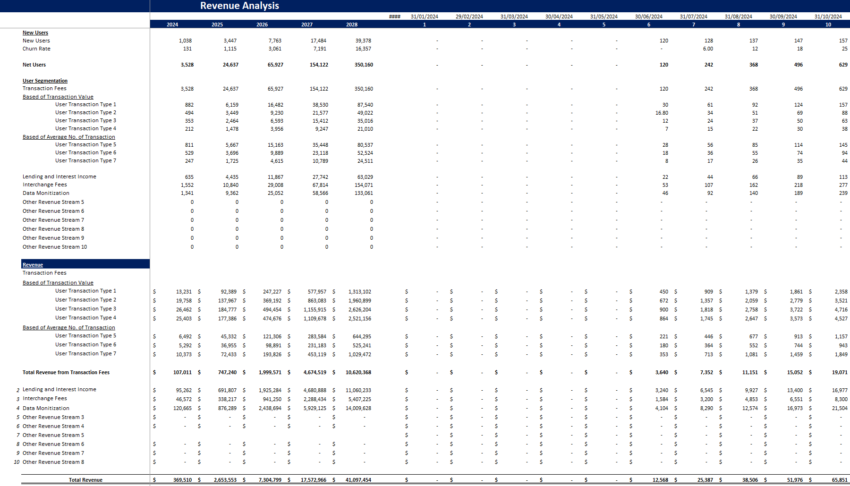
Task: Select the blue Revenue section header
Action: tap(85, 264)
